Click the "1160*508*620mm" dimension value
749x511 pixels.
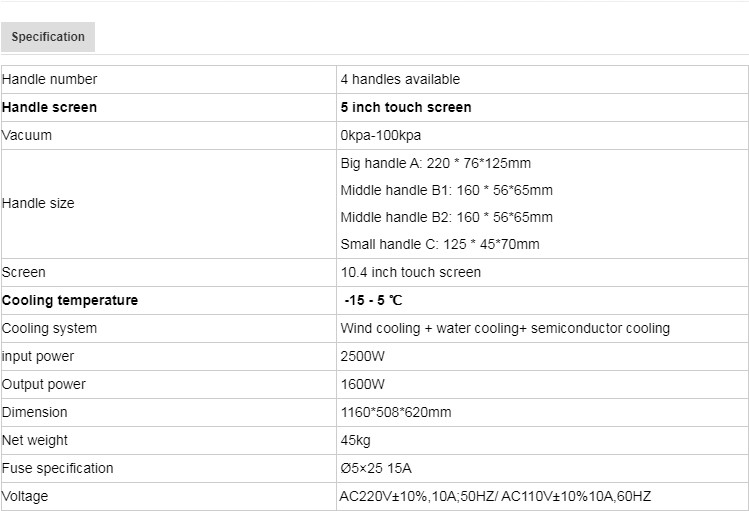[x=396, y=412]
